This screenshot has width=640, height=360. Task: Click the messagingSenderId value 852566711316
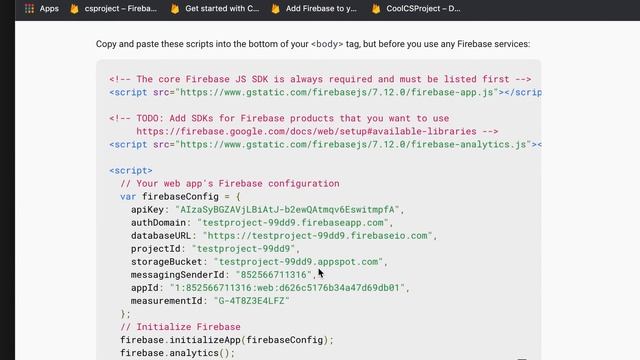[273, 275]
